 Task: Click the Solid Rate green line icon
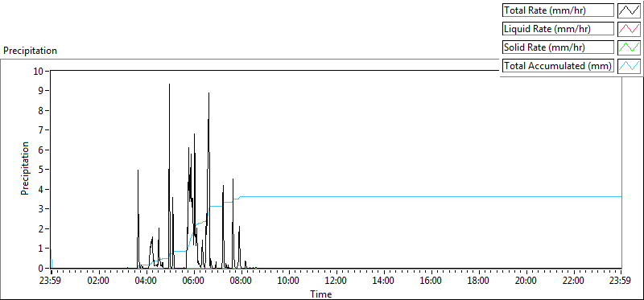click(x=629, y=47)
